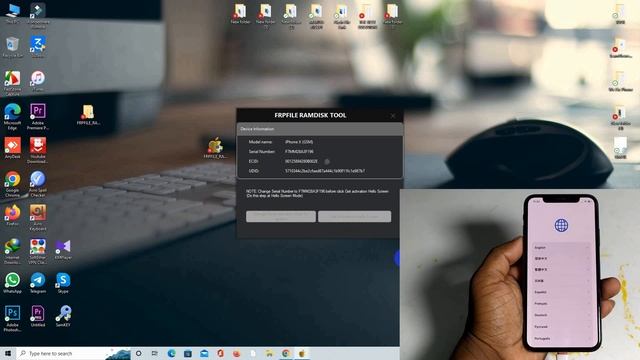Viewport: 640px width, 360px height.
Task: Select the Device Information header bar
Action: 320,129
